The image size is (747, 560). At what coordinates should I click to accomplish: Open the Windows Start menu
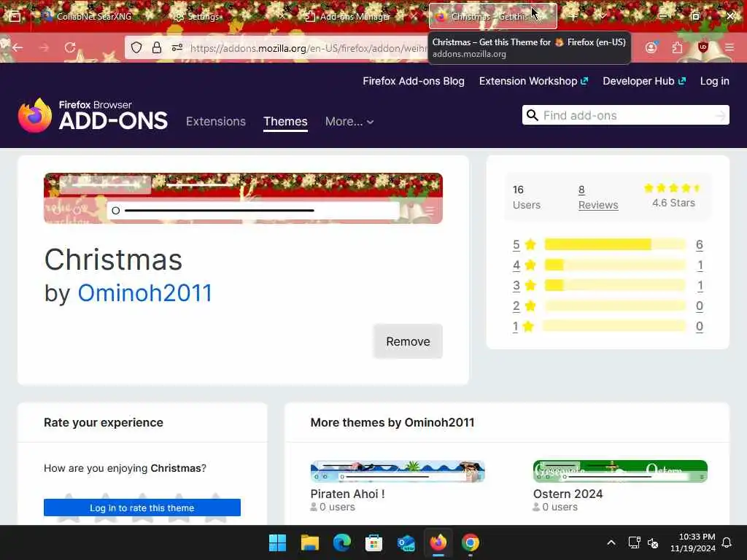tap(277, 542)
